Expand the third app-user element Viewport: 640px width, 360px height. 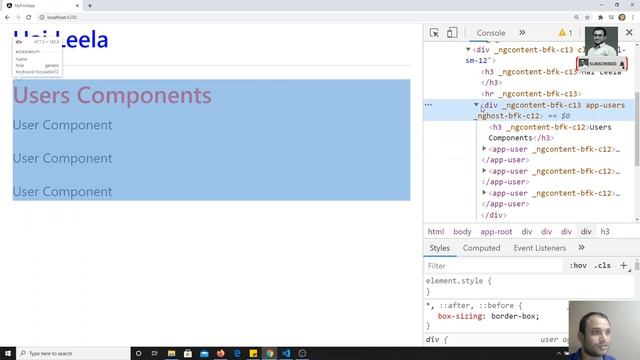[484, 193]
